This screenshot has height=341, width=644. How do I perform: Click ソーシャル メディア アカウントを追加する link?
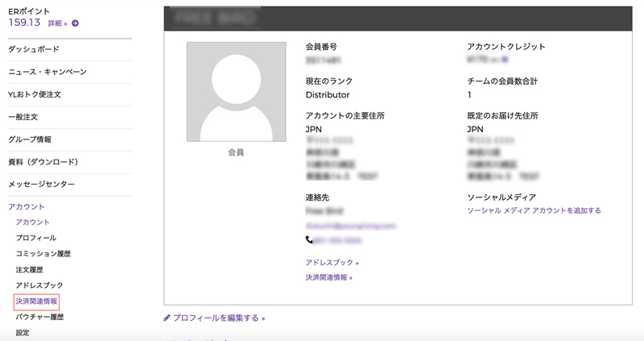pyautogui.click(x=534, y=210)
